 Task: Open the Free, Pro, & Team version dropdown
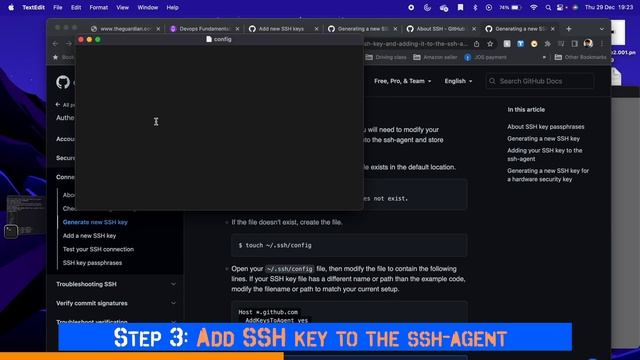402,81
